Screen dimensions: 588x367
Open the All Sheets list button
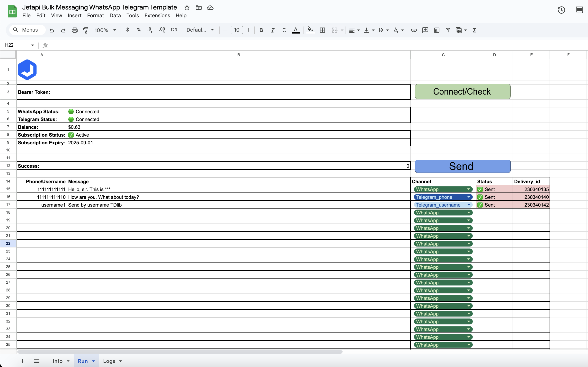(x=37, y=361)
